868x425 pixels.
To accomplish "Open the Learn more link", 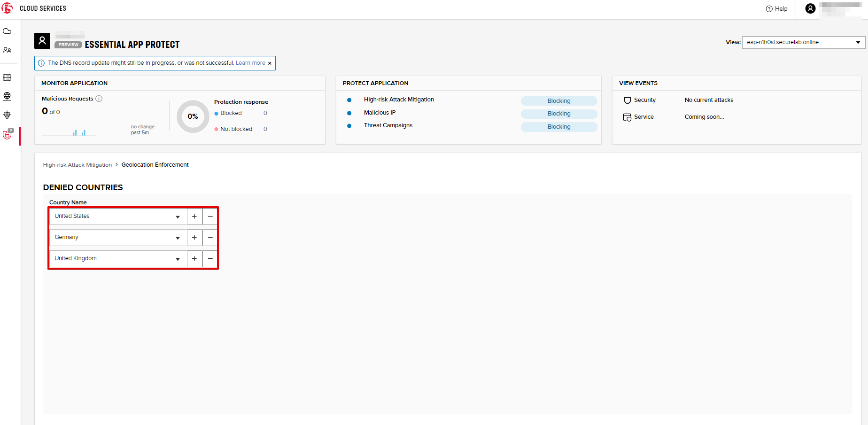I will (250, 63).
